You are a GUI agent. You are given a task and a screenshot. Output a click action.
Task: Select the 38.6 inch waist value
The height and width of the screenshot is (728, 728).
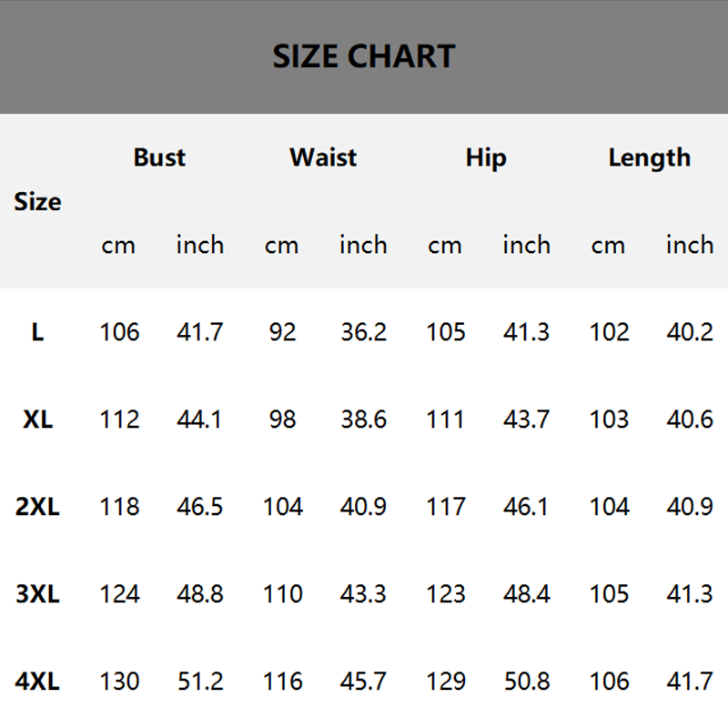[x=363, y=420]
